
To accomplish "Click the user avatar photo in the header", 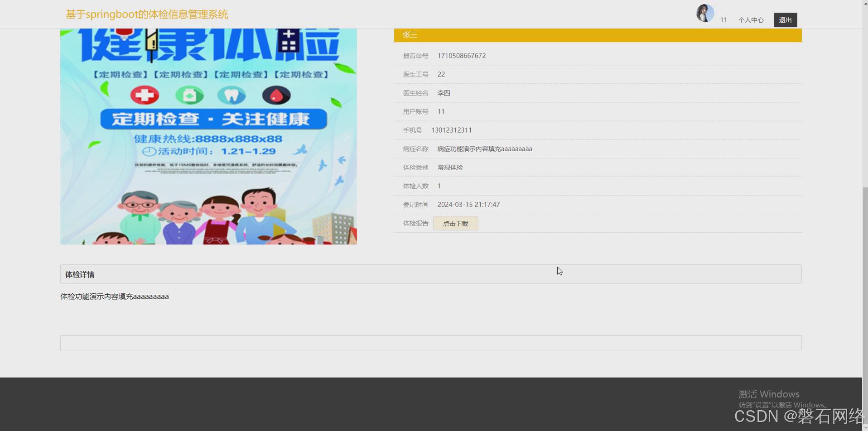I will pos(704,13).
